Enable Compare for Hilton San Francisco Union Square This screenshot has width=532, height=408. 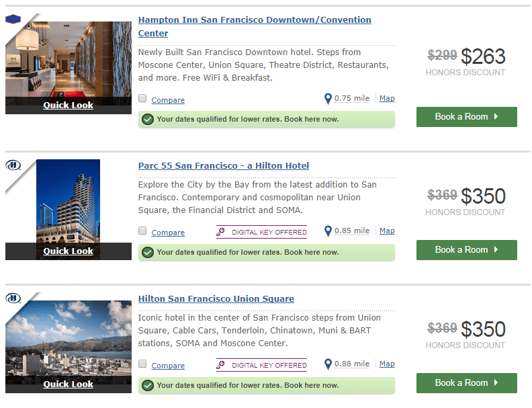click(x=142, y=364)
